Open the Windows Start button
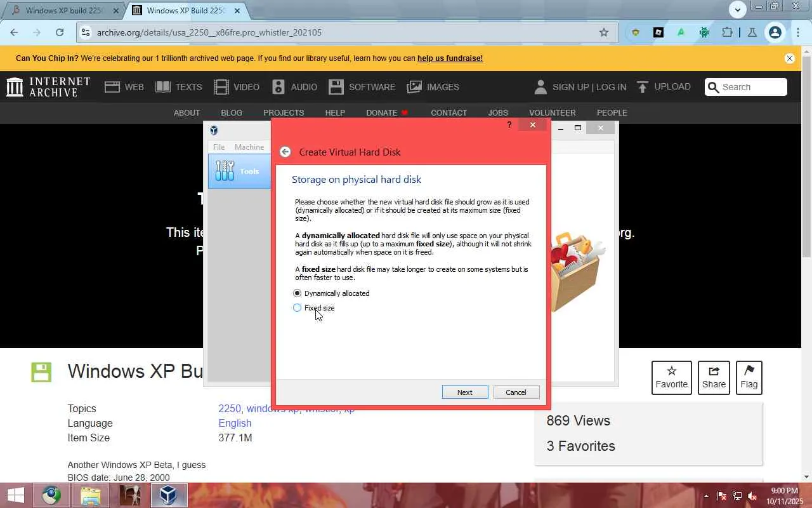The image size is (812, 508). 16,495
